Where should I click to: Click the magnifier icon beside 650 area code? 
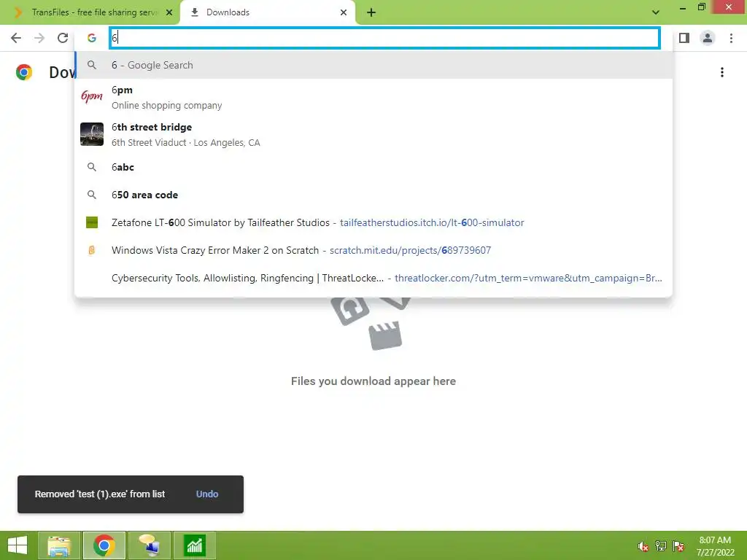(x=92, y=195)
